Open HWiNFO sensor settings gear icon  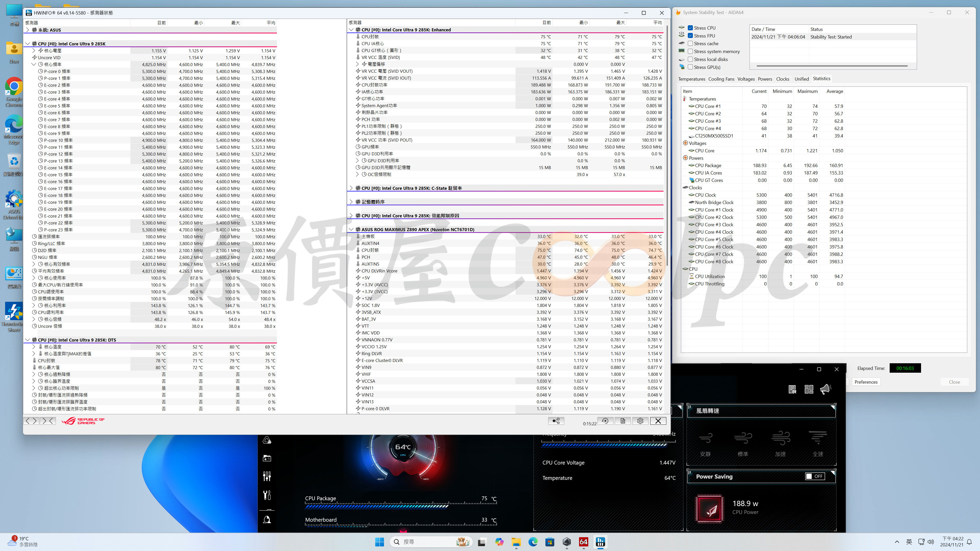(640, 421)
